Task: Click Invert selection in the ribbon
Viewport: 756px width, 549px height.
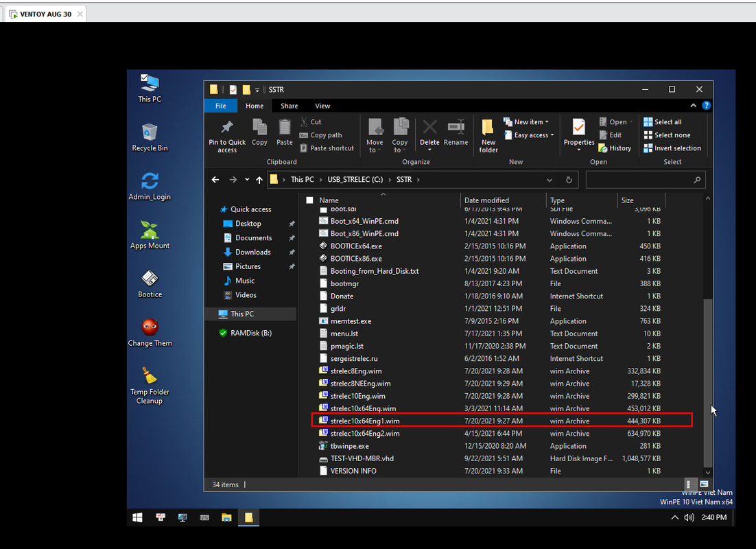Action: (x=672, y=148)
